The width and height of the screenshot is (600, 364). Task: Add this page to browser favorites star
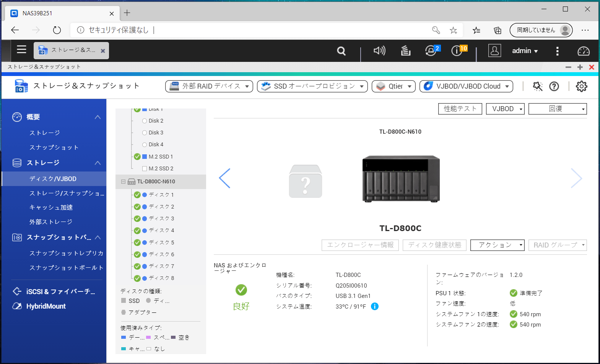(x=453, y=30)
